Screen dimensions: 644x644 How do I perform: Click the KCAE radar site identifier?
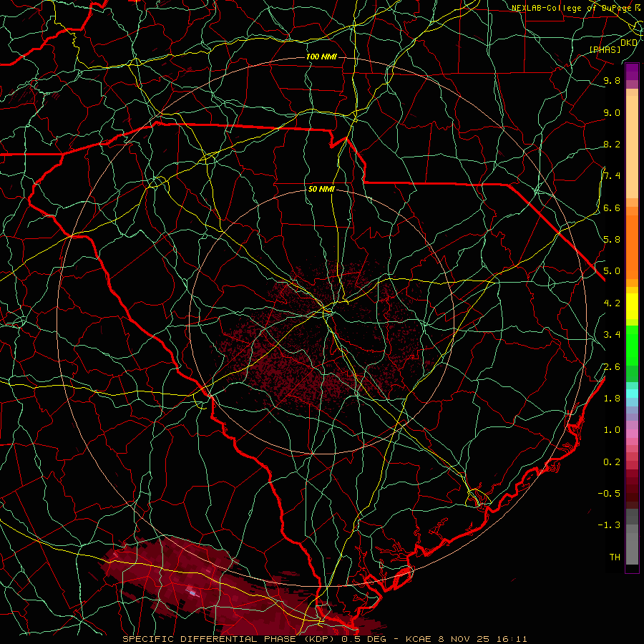[x=419, y=639]
